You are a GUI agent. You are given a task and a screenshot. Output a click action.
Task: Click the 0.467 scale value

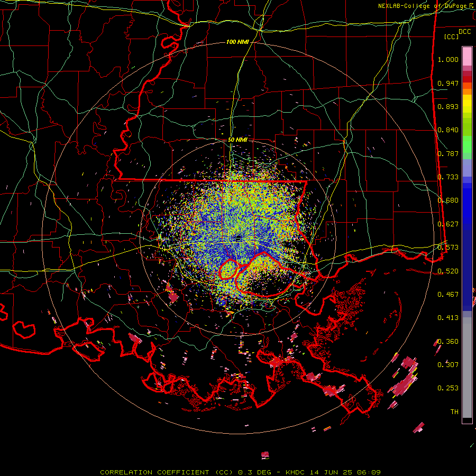448,294
